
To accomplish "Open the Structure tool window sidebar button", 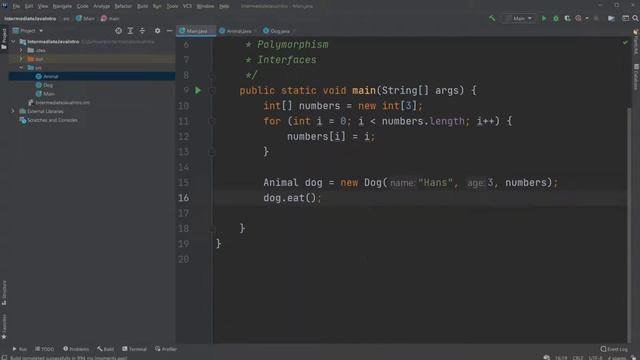I will (4, 293).
